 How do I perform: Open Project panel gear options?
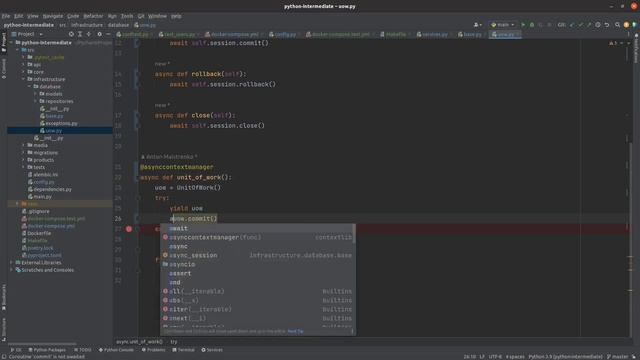99,34
